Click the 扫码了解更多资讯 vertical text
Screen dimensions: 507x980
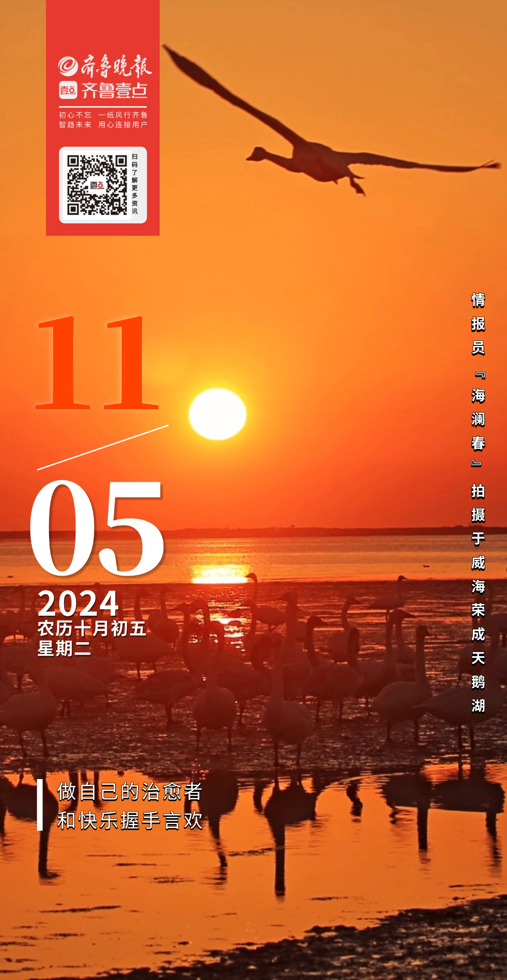135,184
